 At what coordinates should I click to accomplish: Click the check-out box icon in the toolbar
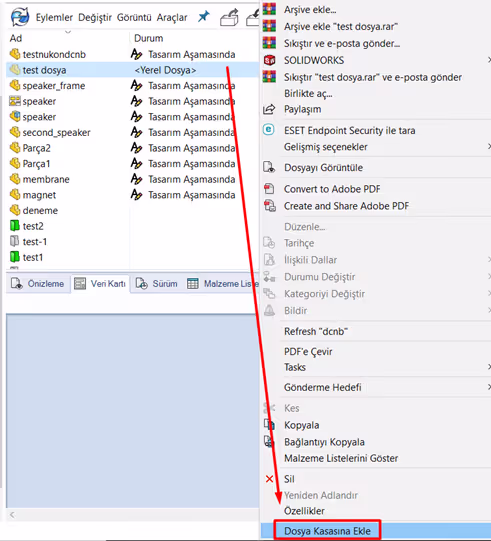230,17
